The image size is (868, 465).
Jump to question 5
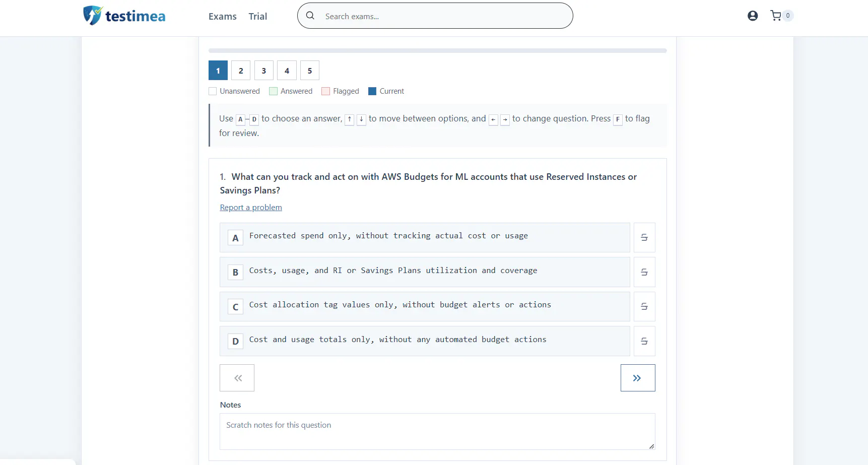(310, 71)
